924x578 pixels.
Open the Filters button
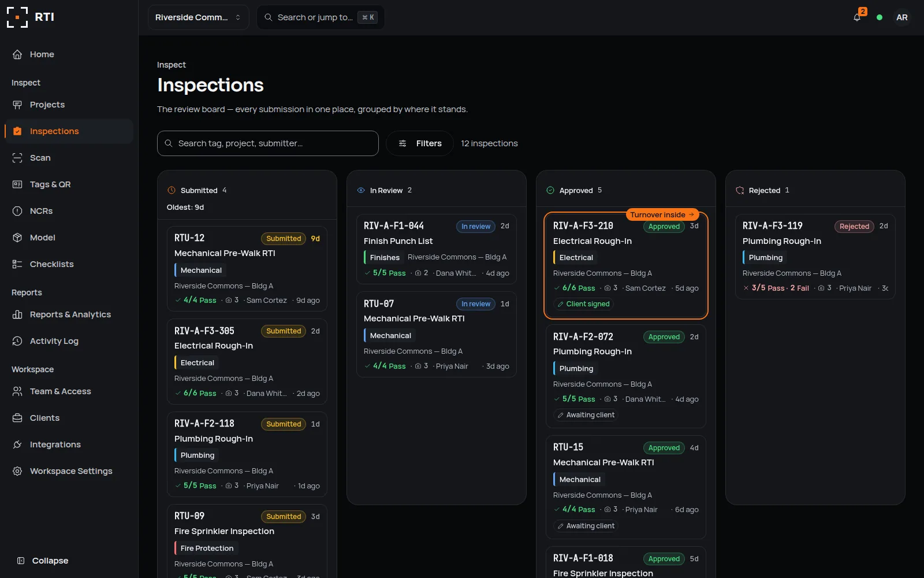[420, 143]
